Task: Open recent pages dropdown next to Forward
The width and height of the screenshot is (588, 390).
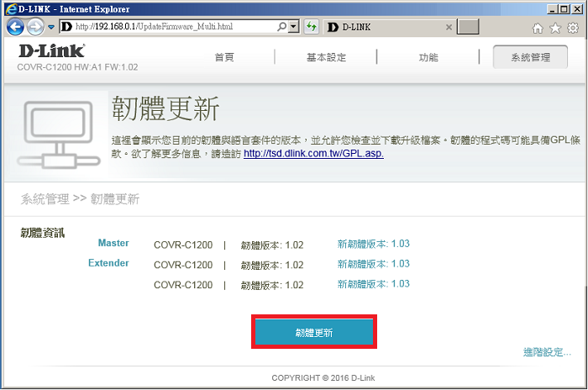Action: point(50,28)
